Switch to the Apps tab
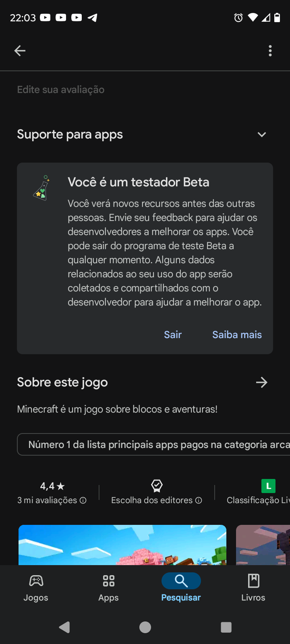 pyautogui.click(x=108, y=588)
